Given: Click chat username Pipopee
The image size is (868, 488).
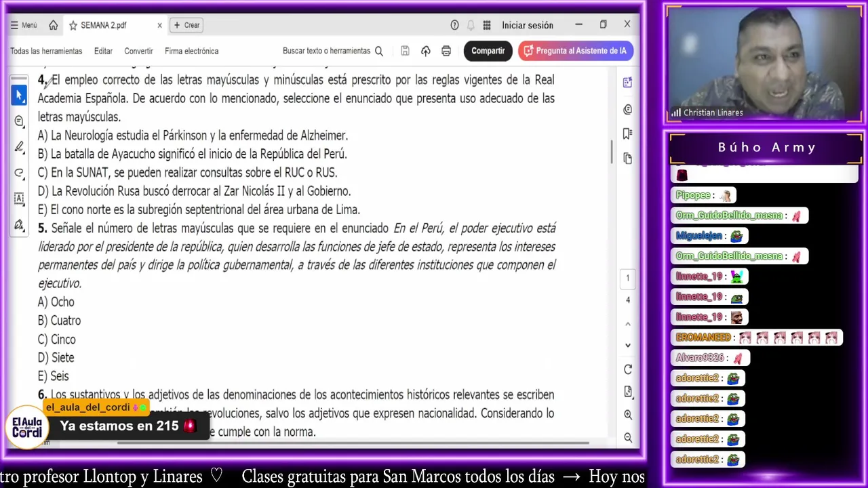Looking at the screenshot, I should (x=693, y=195).
